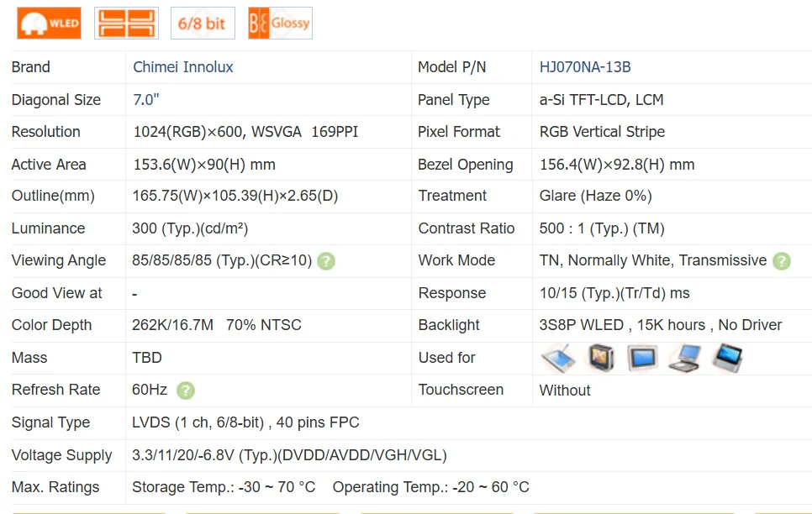Click the Mass value TBD

coord(147,358)
